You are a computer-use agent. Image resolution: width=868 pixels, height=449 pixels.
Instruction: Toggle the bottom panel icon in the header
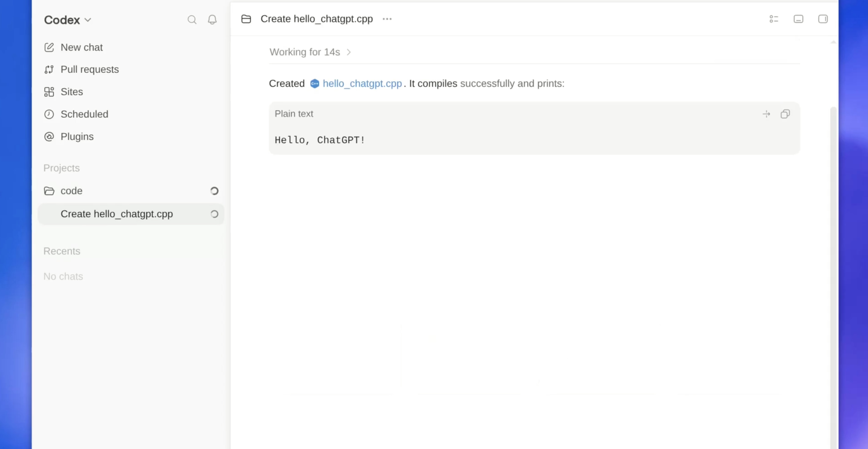[799, 19]
